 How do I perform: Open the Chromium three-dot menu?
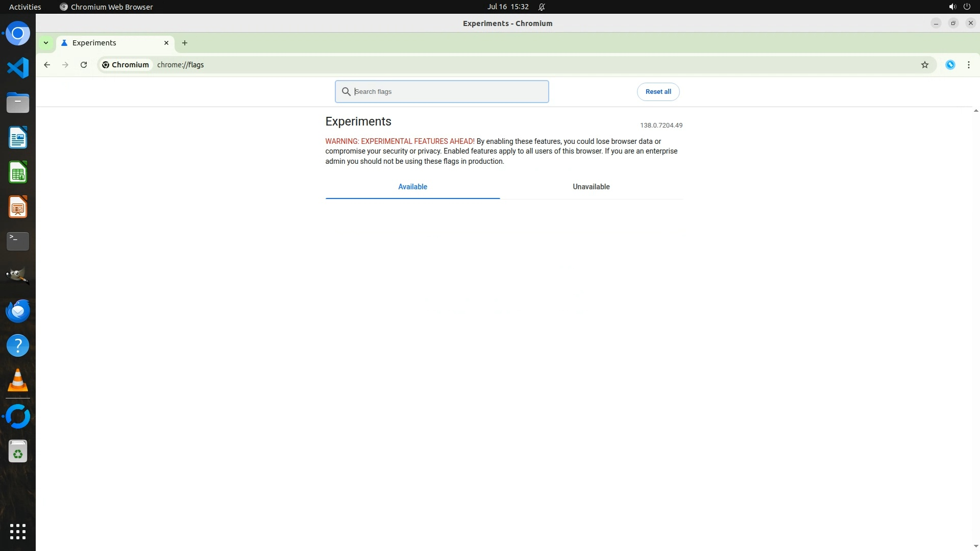click(x=968, y=65)
